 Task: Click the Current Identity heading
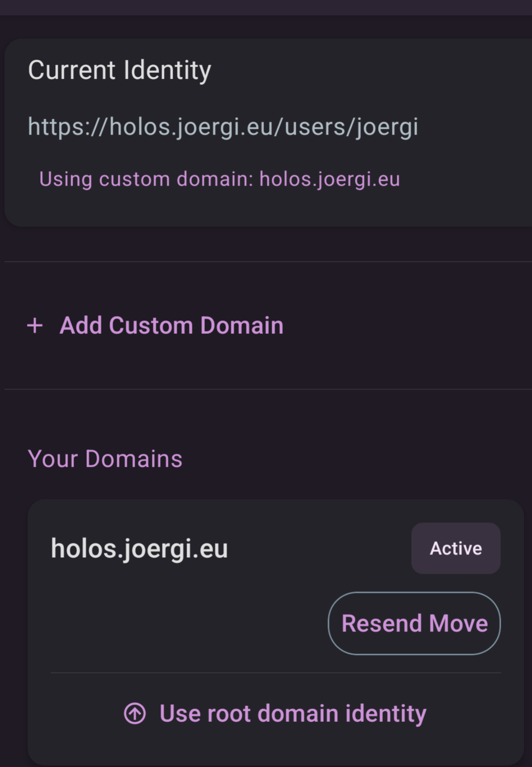point(120,71)
